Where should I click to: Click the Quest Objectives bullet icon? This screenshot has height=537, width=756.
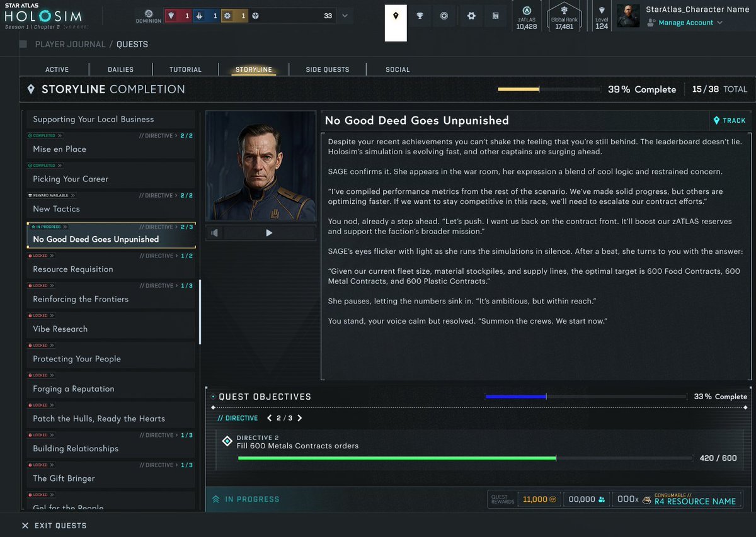213,397
